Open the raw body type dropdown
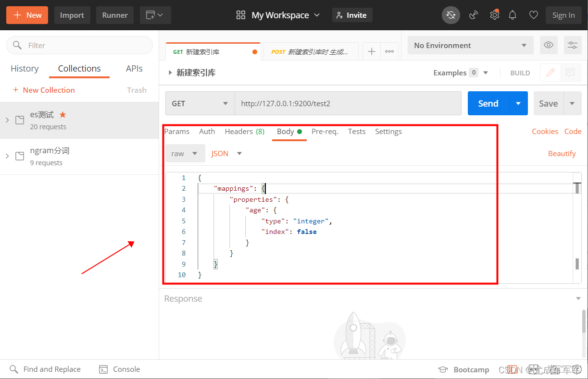 pyautogui.click(x=185, y=153)
